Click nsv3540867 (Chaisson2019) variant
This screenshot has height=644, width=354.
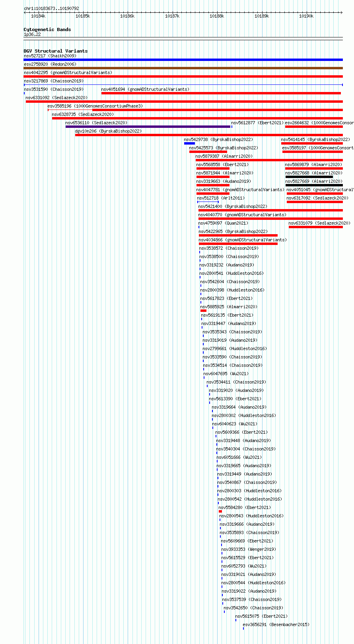pyautogui.click(x=247, y=482)
